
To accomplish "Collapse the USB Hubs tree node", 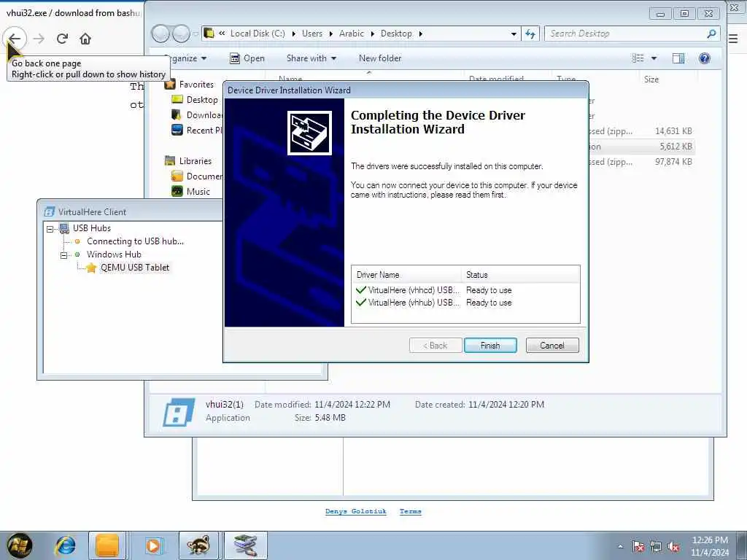I will 50,229.
